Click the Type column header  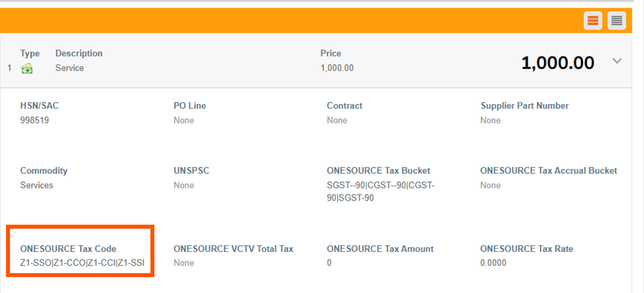(x=30, y=53)
